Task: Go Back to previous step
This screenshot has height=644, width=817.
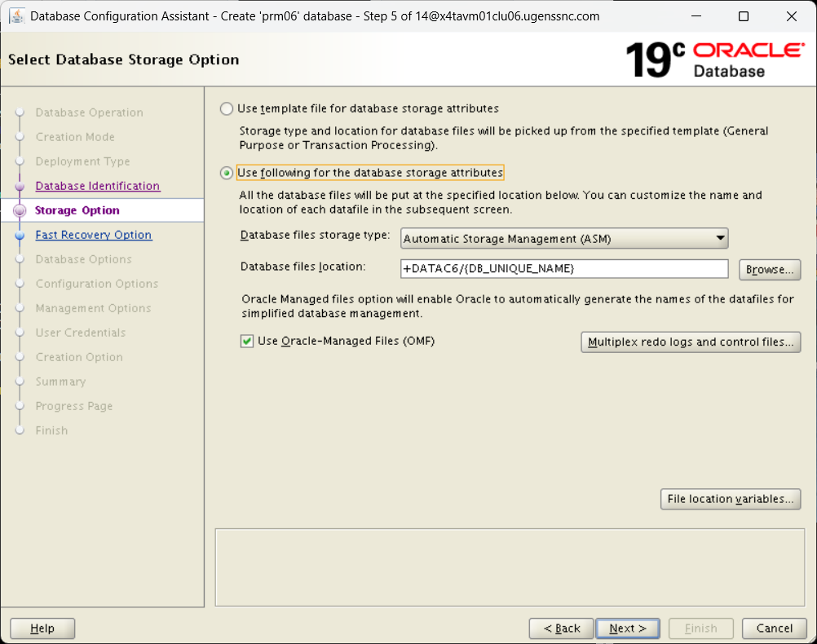Action: click(x=562, y=629)
